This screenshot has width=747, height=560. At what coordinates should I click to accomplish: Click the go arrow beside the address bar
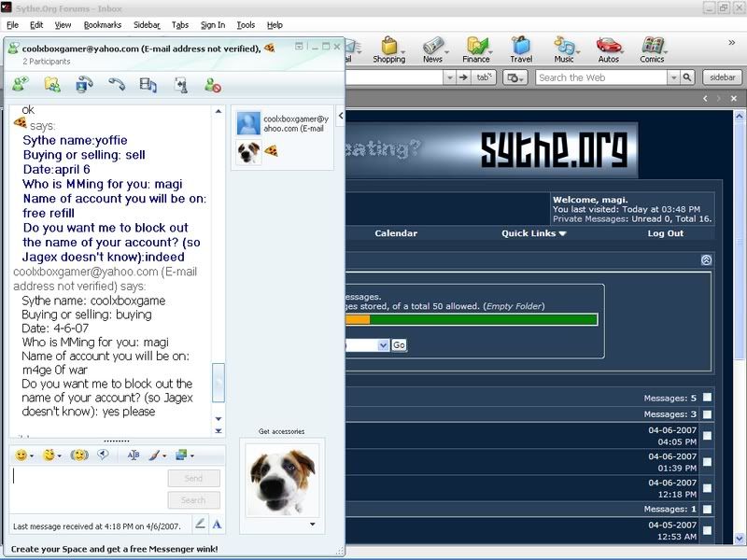point(463,77)
